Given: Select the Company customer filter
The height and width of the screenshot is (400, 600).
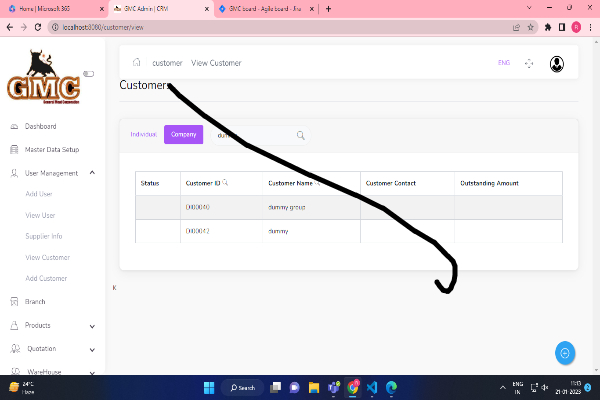Looking at the screenshot, I should [x=183, y=134].
